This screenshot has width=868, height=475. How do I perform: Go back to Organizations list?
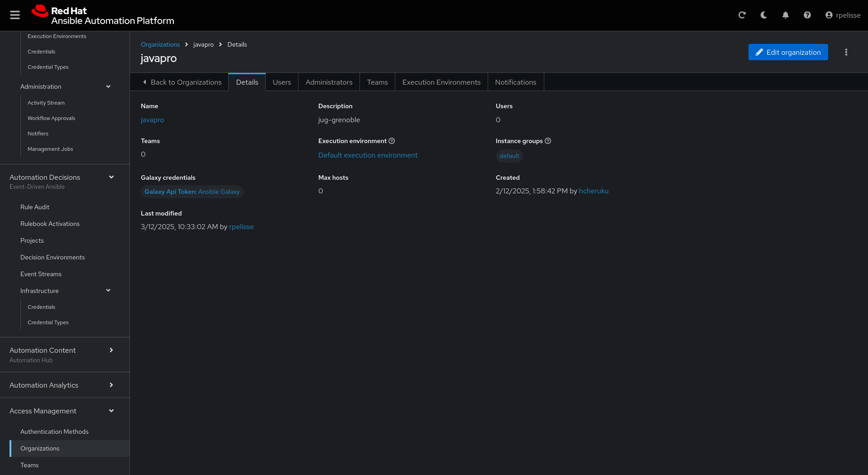click(x=182, y=82)
